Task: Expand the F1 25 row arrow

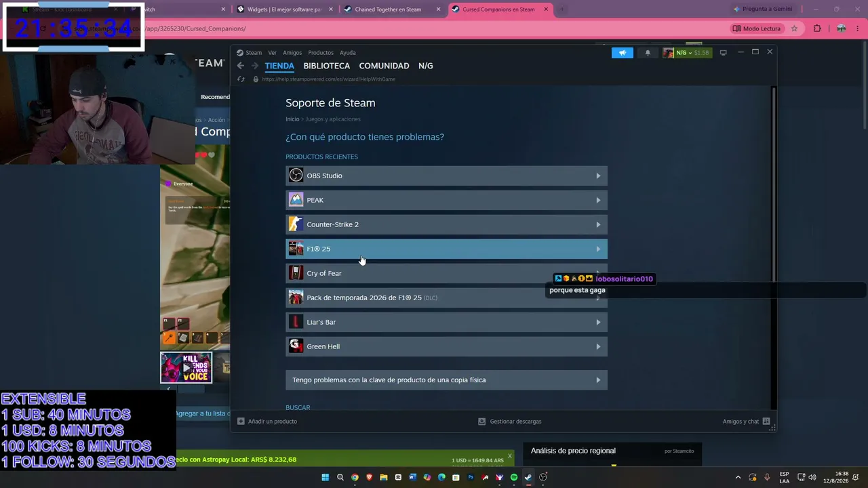Action: 598,249
